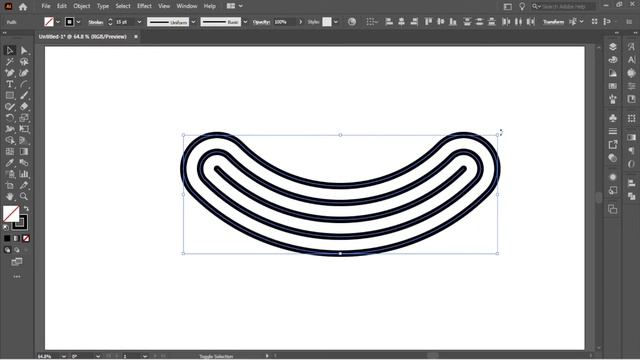
Task: Select the Width warp tool
Action: [10, 129]
